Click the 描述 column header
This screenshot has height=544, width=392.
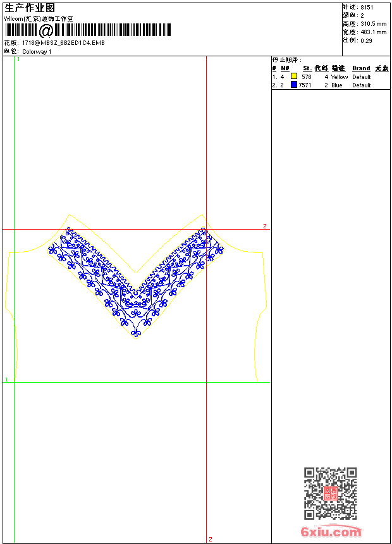[x=338, y=68]
